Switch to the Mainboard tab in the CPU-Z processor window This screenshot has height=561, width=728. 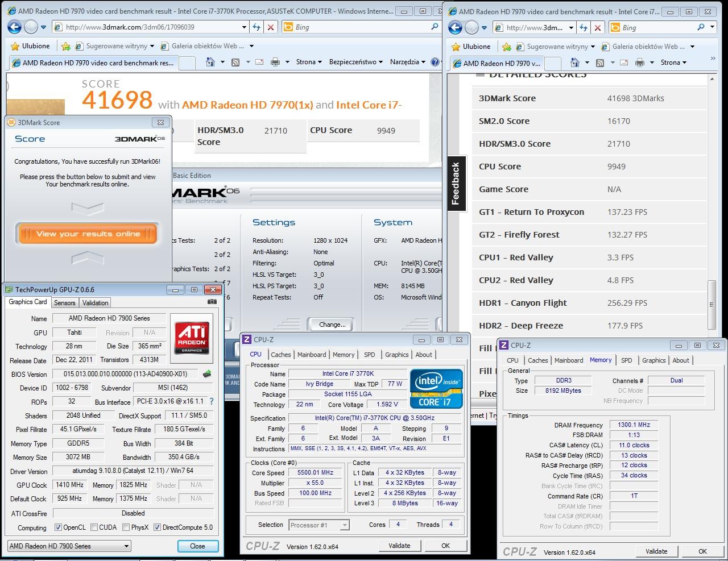pyautogui.click(x=312, y=355)
